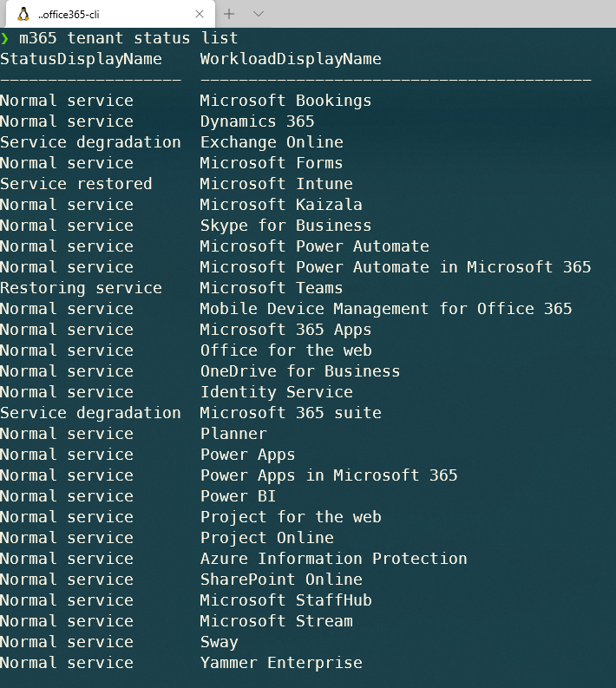Click 'Normal service' beside Microsoft Bookings
This screenshot has width=616, height=688.
tap(67, 101)
